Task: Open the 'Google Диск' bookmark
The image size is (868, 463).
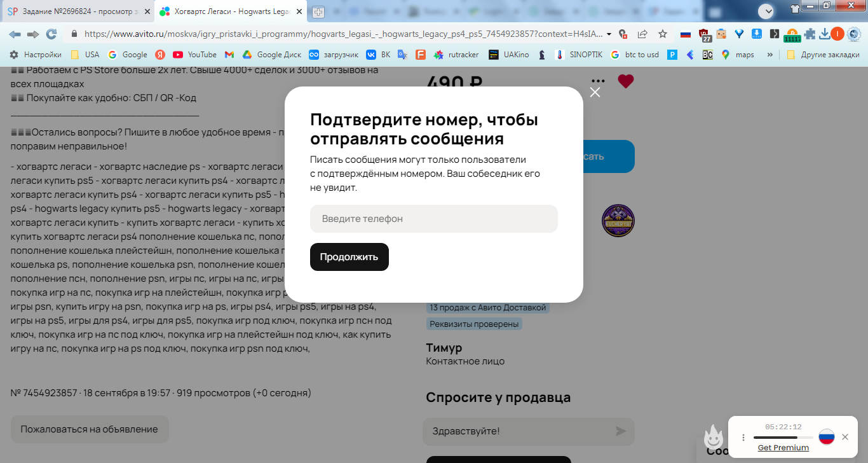Action: pyautogui.click(x=272, y=55)
